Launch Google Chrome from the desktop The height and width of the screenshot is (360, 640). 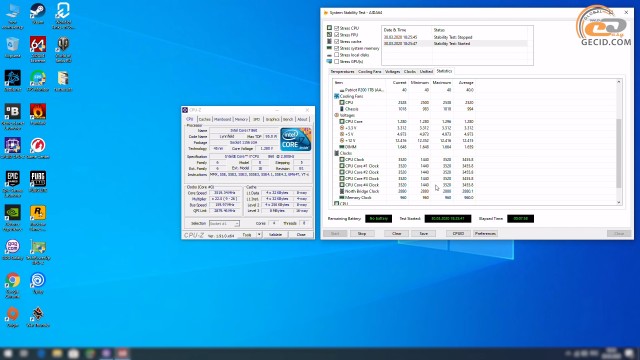pos(13,285)
